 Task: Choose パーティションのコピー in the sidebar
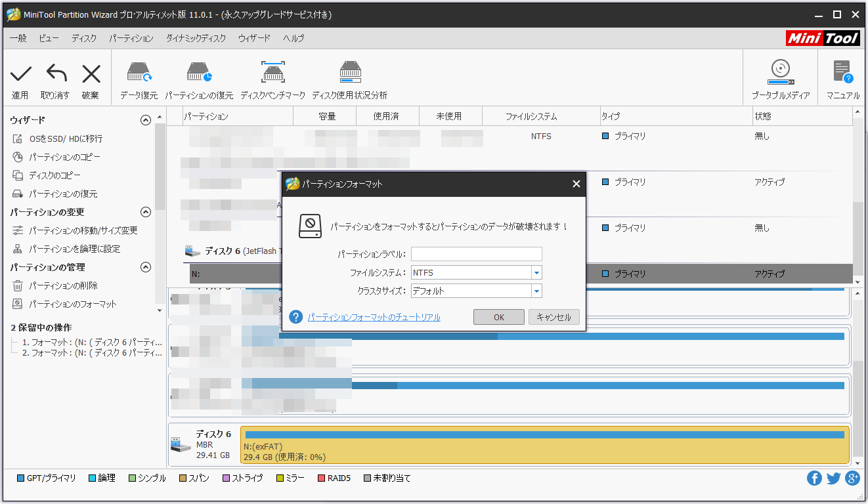click(x=65, y=157)
